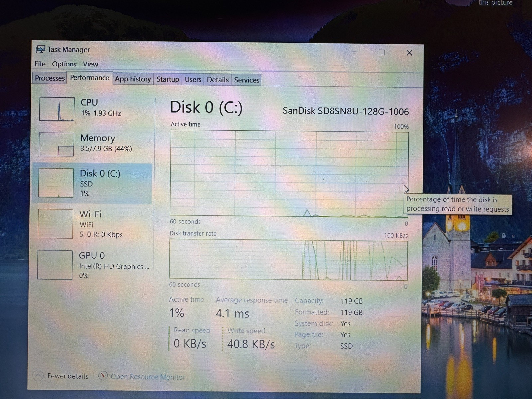Click the Formatted 119 GB value

coord(352,312)
